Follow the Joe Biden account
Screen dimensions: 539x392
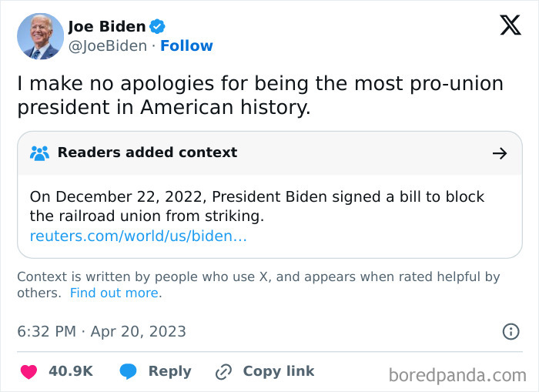[x=186, y=46]
